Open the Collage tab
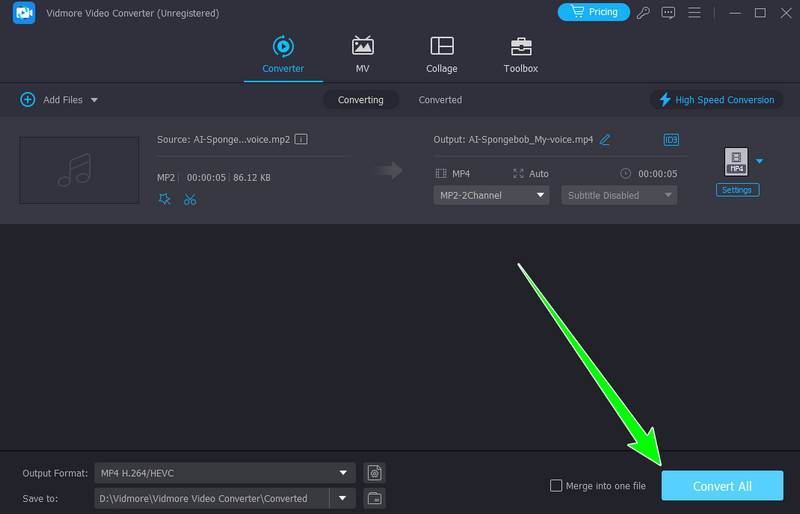Image resolution: width=800 pixels, height=514 pixels. point(441,55)
